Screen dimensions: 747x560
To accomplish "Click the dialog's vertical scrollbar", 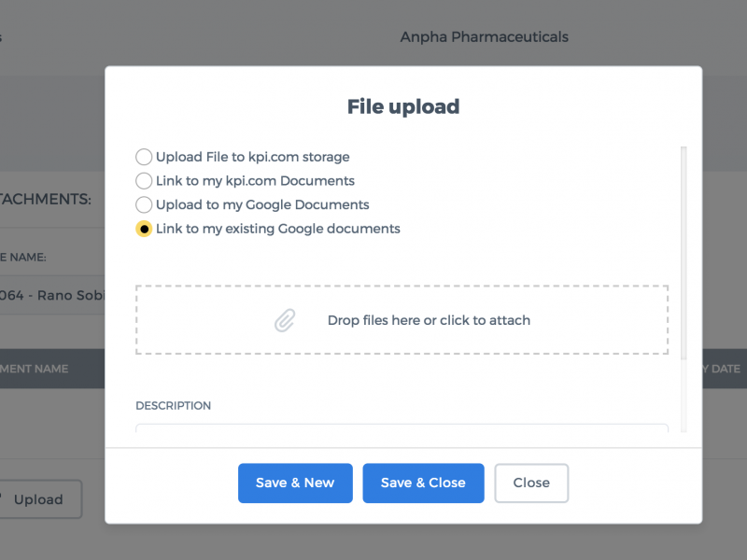I will pyautogui.click(x=684, y=252).
